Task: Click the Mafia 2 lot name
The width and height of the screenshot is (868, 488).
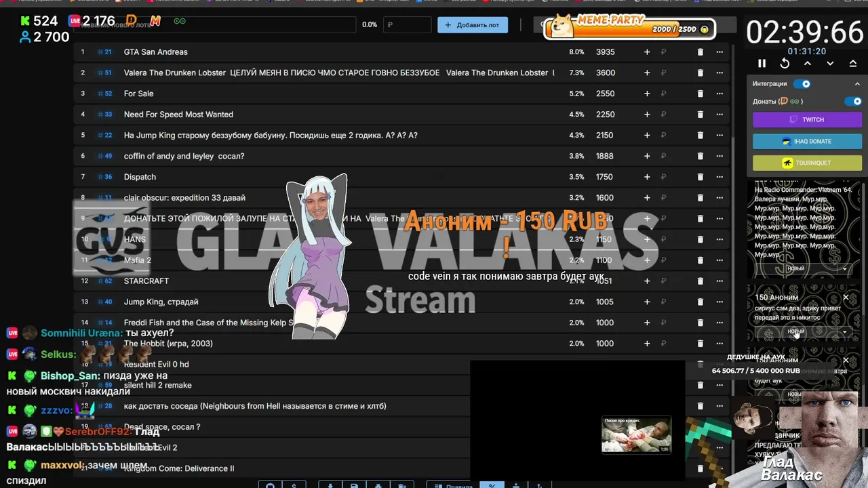Action: [138, 260]
